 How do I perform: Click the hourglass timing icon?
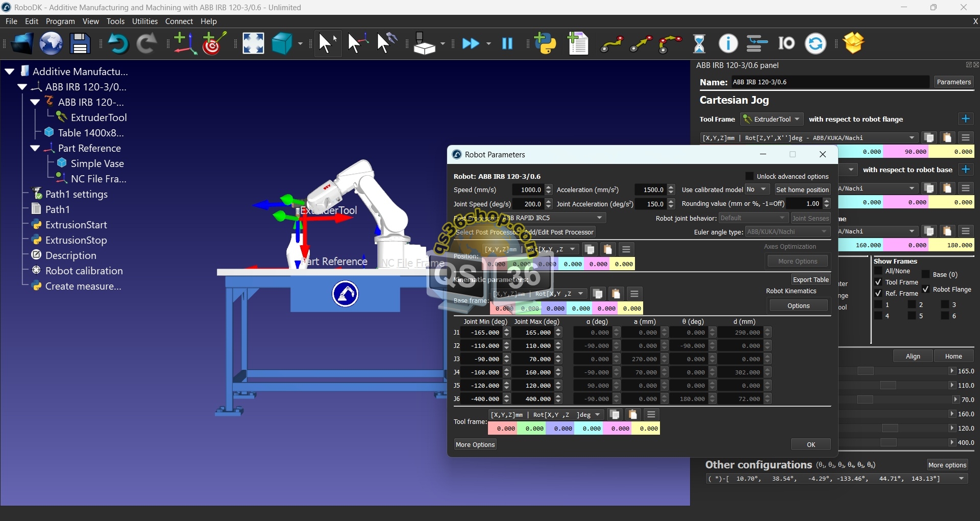tap(699, 44)
